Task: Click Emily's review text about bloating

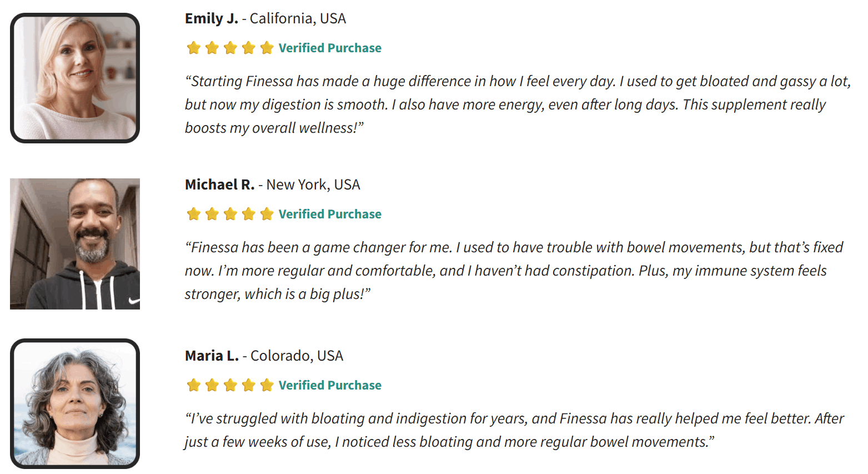Action: [x=518, y=104]
